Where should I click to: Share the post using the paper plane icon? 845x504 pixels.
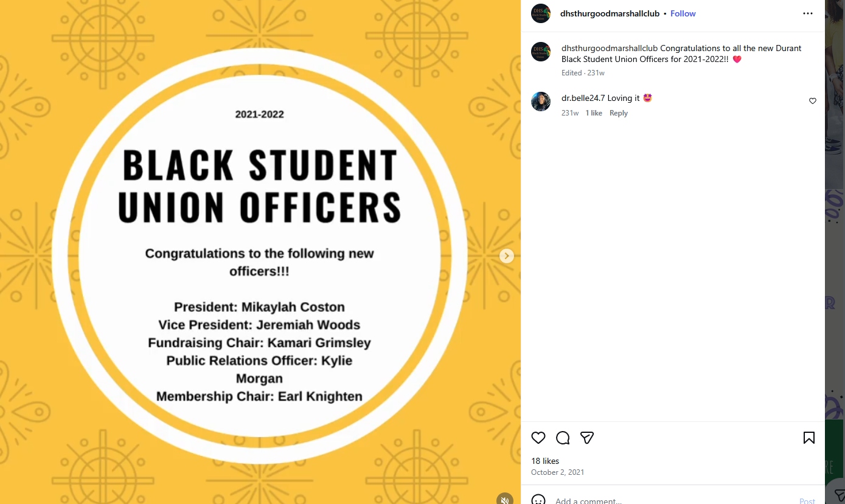587,438
